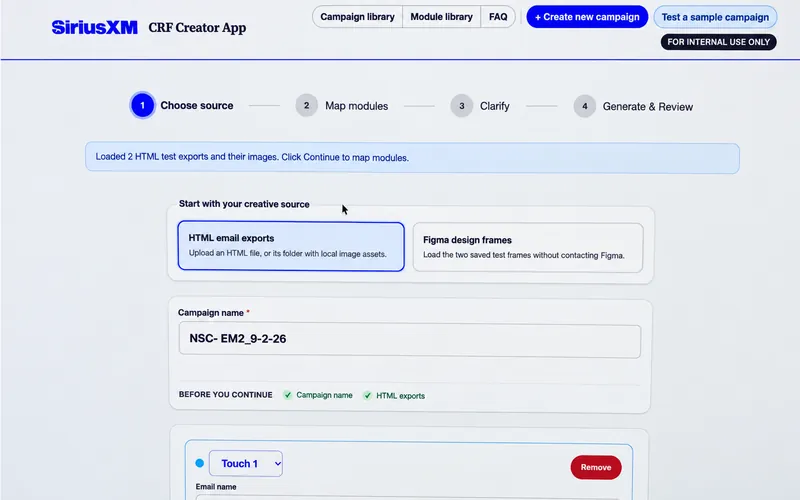The width and height of the screenshot is (800, 500).
Task: Click the Campaign name green check icon
Action: coord(288,395)
